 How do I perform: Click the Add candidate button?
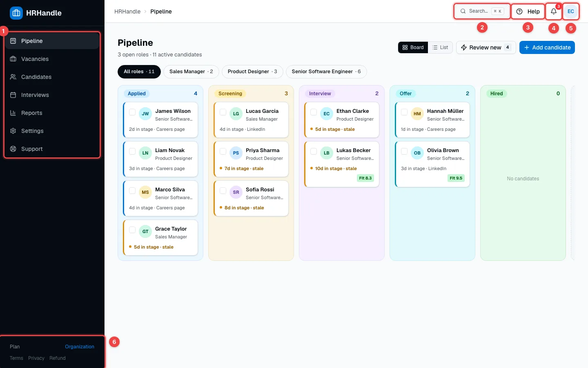pyautogui.click(x=547, y=47)
